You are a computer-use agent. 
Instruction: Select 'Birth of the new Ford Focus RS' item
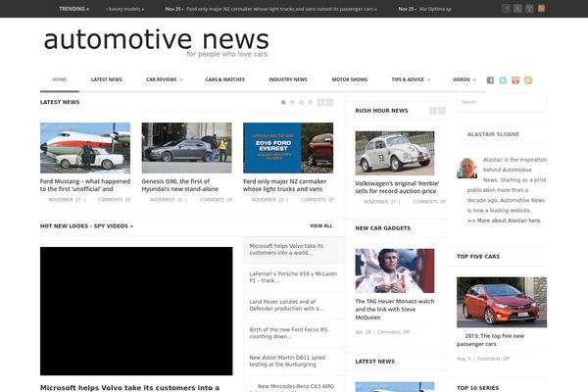tap(294, 333)
